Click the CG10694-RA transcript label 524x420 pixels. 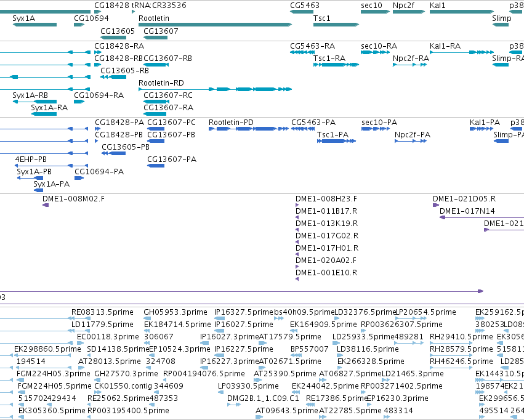99,95
